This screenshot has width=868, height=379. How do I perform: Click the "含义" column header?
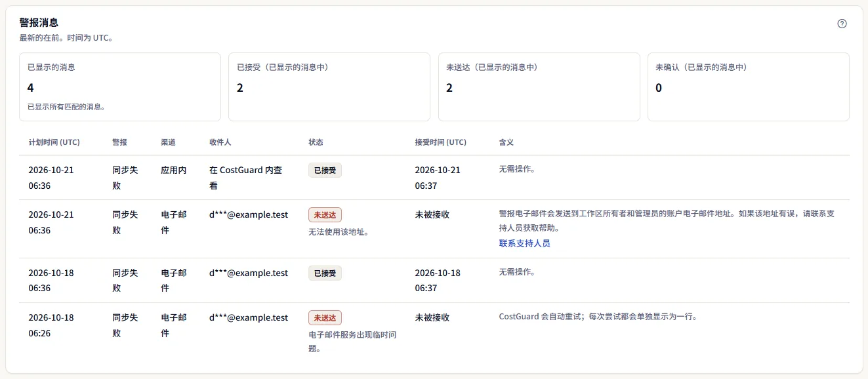[506, 142]
